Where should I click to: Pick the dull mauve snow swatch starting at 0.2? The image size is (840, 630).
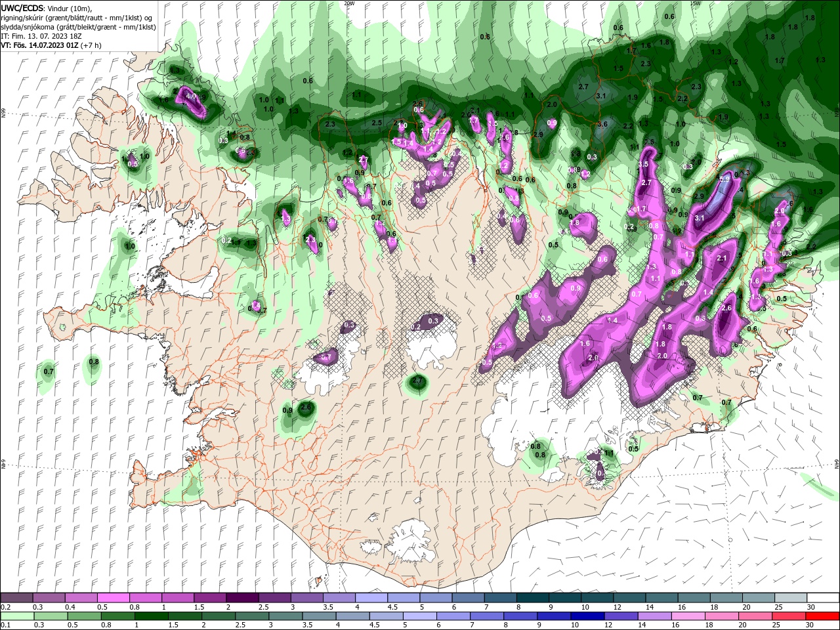[16, 598]
